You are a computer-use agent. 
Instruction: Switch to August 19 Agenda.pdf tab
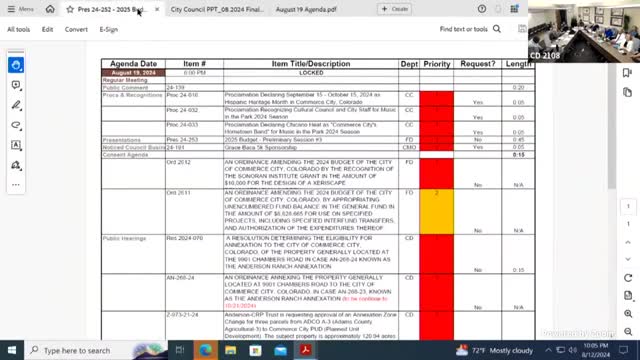pyautogui.click(x=306, y=9)
